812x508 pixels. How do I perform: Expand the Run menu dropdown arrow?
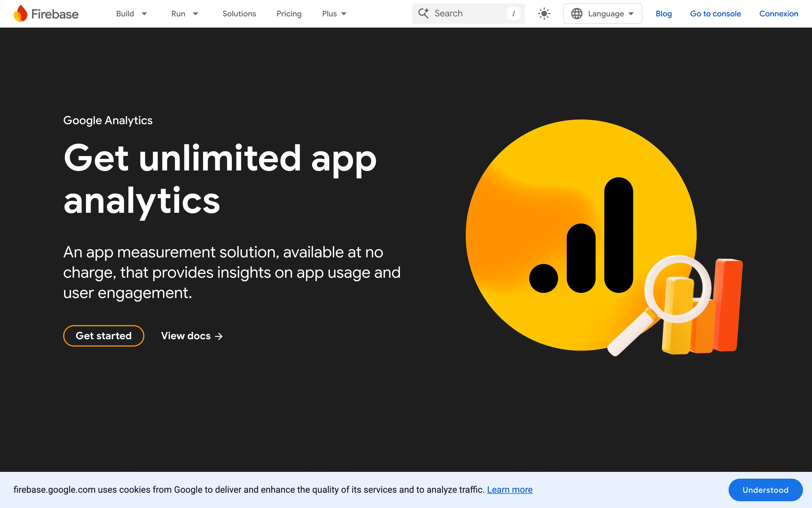(x=195, y=14)
